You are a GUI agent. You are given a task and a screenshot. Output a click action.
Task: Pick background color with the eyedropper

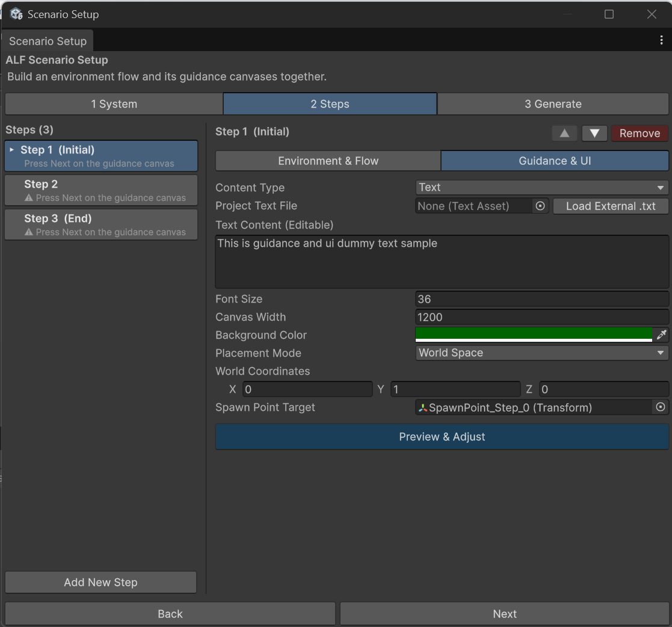coord(661,335)
